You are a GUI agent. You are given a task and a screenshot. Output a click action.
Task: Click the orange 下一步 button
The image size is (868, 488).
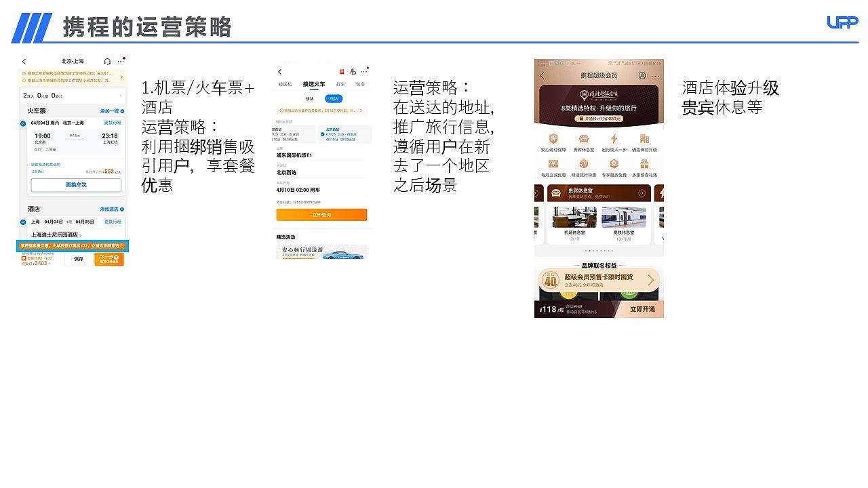point(109,259)
